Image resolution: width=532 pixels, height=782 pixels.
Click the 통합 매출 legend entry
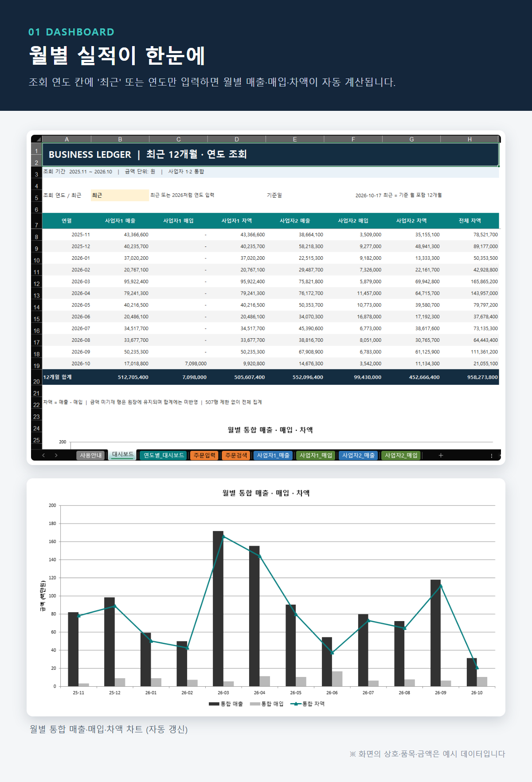pyautogui.click(x=226, y=704)
